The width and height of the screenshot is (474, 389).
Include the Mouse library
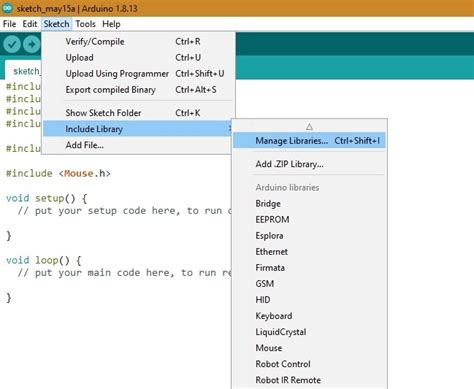pyautogui.click(x=309, y=348)
